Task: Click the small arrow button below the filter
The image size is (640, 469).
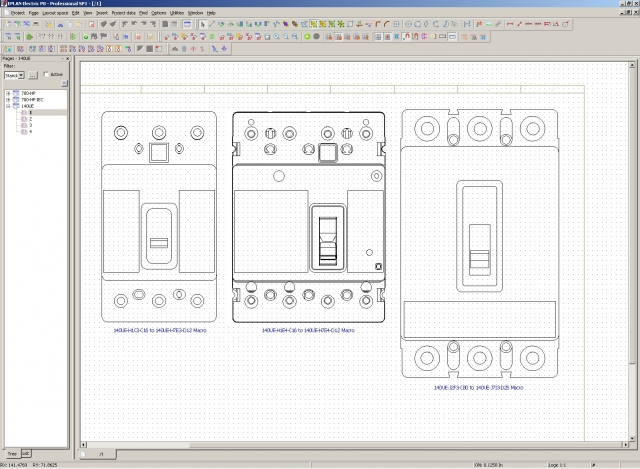Action: (64, 83)
